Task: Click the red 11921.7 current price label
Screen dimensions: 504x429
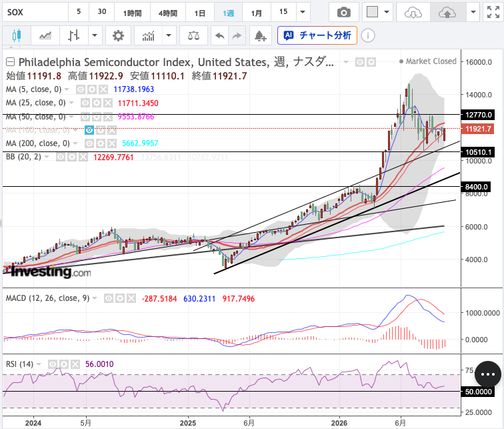Action: tap(477, 129)
